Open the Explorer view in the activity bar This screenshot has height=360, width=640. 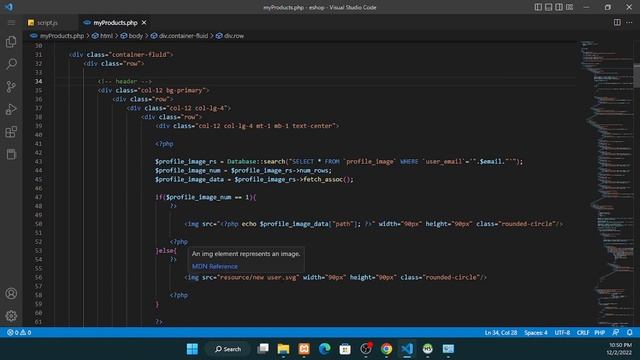(11, 42)
